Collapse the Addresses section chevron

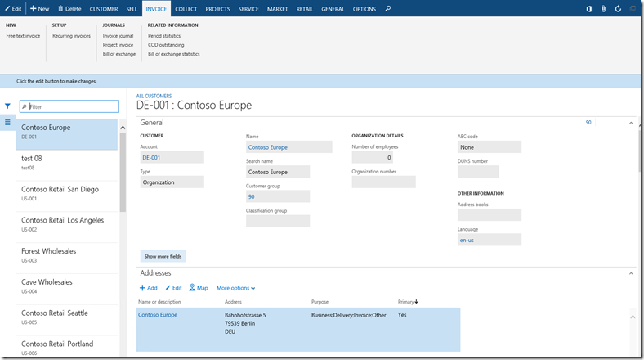[631, 273]
